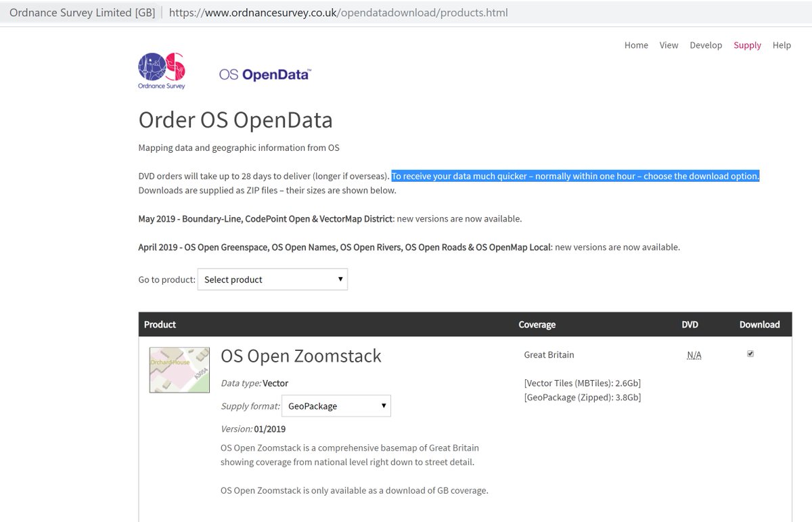The width and height of the screenshot is (812, 522).
Task: Click the May 2019 Boundary-Line update notice
Action: 330,218
